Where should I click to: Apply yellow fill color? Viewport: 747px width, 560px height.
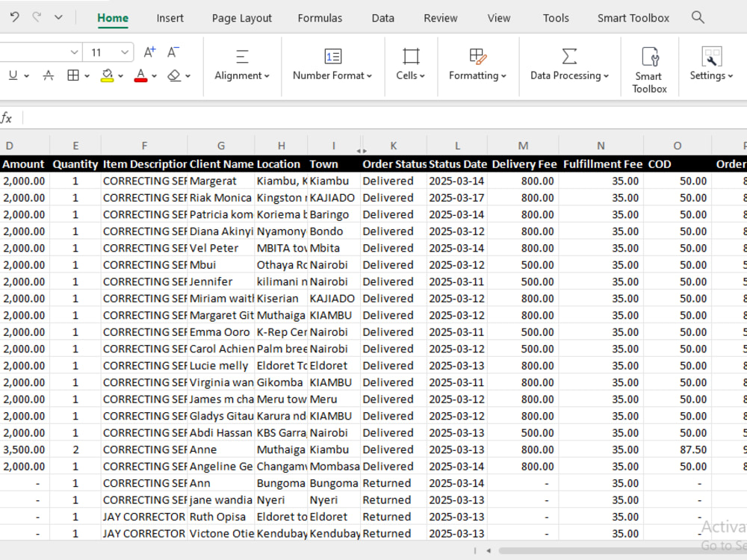coord(107,75)
